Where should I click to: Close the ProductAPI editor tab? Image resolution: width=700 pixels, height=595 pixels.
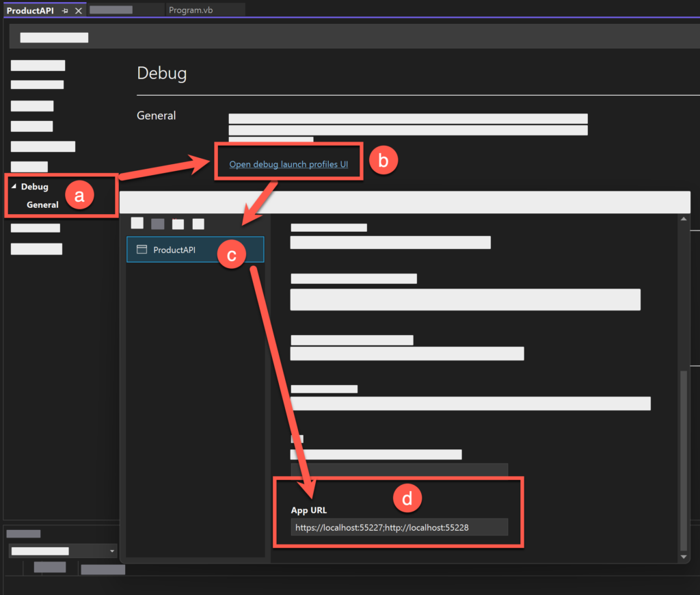click(77, 11)
